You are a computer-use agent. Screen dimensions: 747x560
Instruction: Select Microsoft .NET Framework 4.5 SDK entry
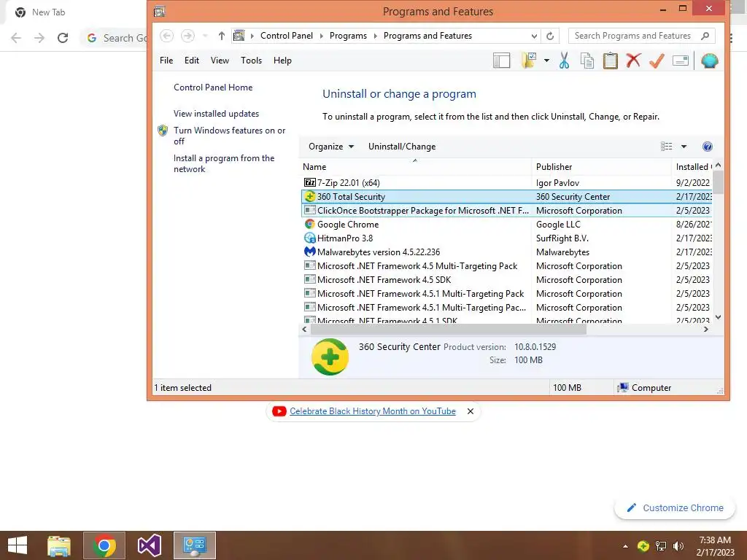click(x=507, y=279)
